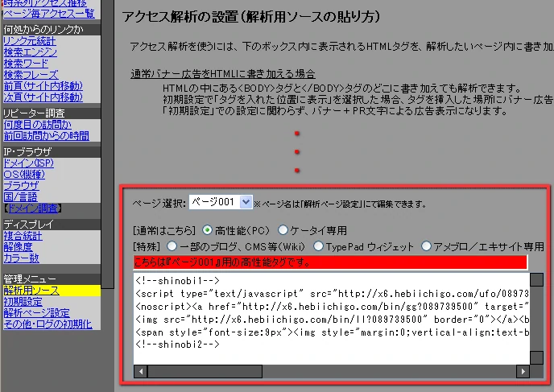Open ページ毎アクセス一覧 link

coord(49,14)
